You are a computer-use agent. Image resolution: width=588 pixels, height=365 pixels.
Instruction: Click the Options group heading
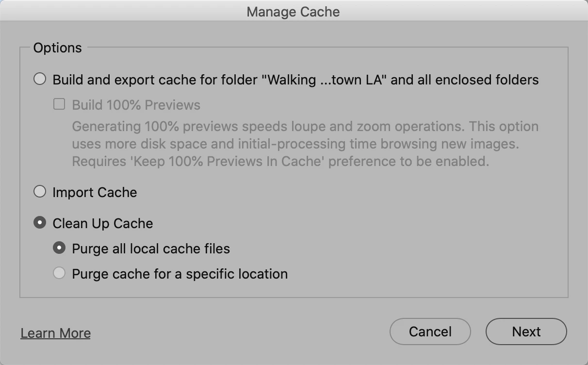pos(57,48)
